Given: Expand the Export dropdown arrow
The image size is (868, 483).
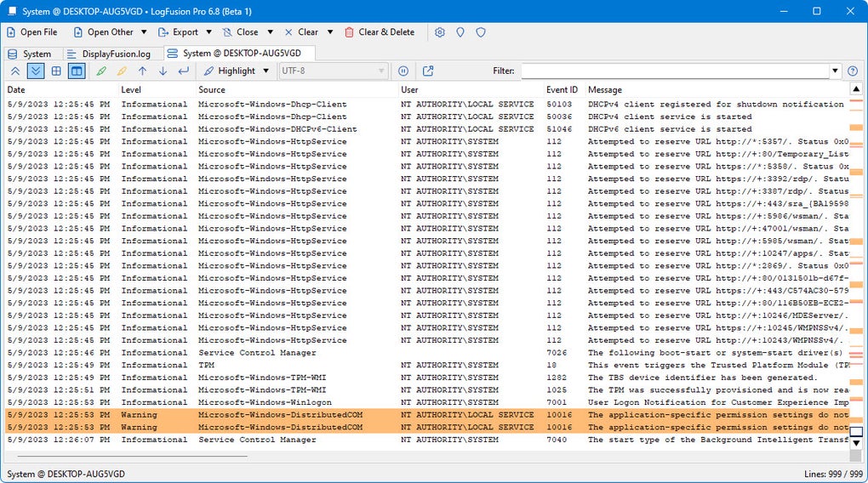Looking at the screenshot, I should (x=208, y=32).
